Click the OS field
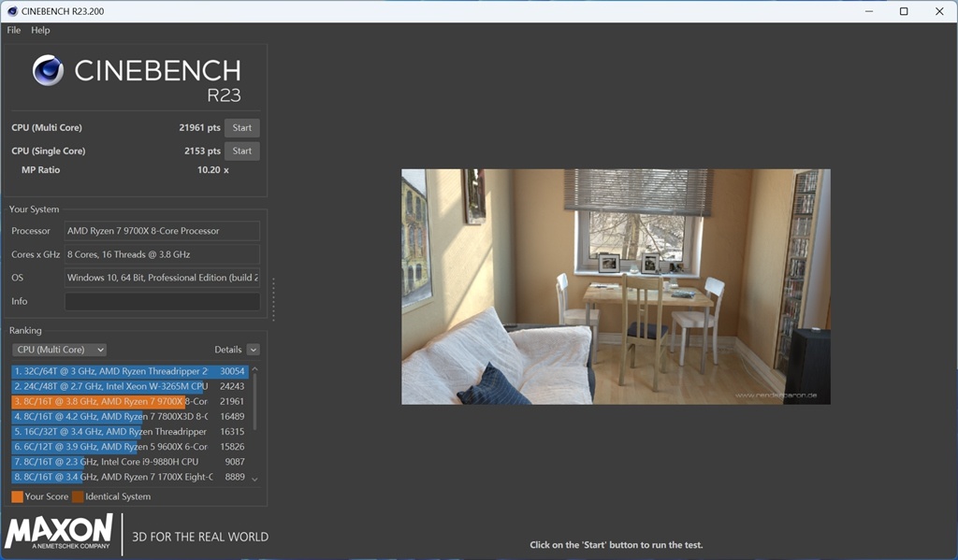The width and height of the screenshot is (958, 560). 162,278
